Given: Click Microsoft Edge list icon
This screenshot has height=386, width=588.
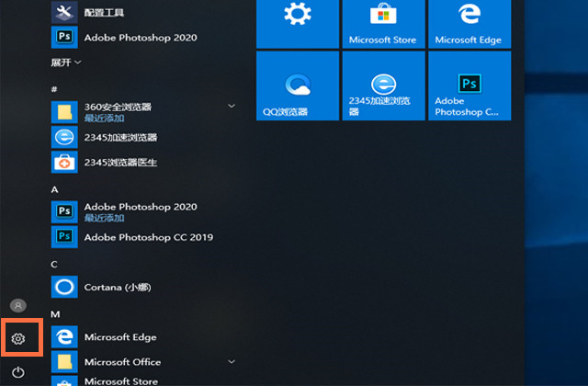Looking at the screenshot, I should 64,337.
